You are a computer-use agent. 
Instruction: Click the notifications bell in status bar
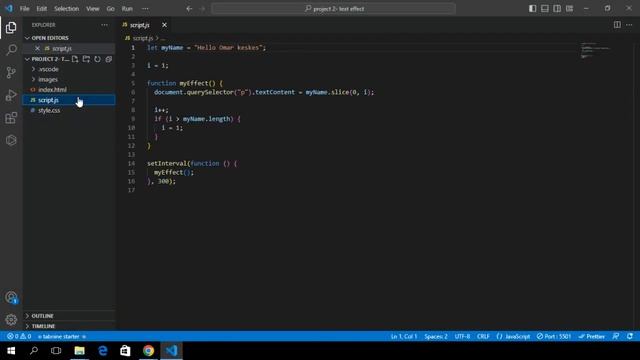tap(630, 336)
